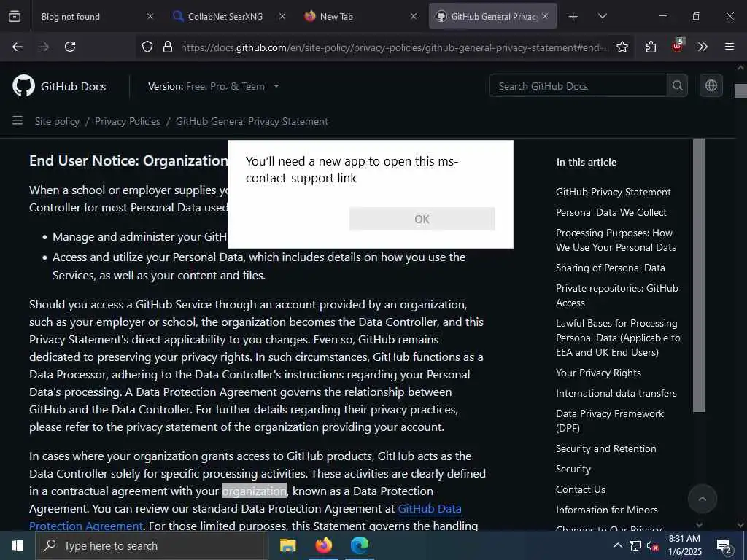Viewport: 747px width, 560px height.
Task: Open muted volume tray icon
Action: pyautogui.click(x=652, y=545)
